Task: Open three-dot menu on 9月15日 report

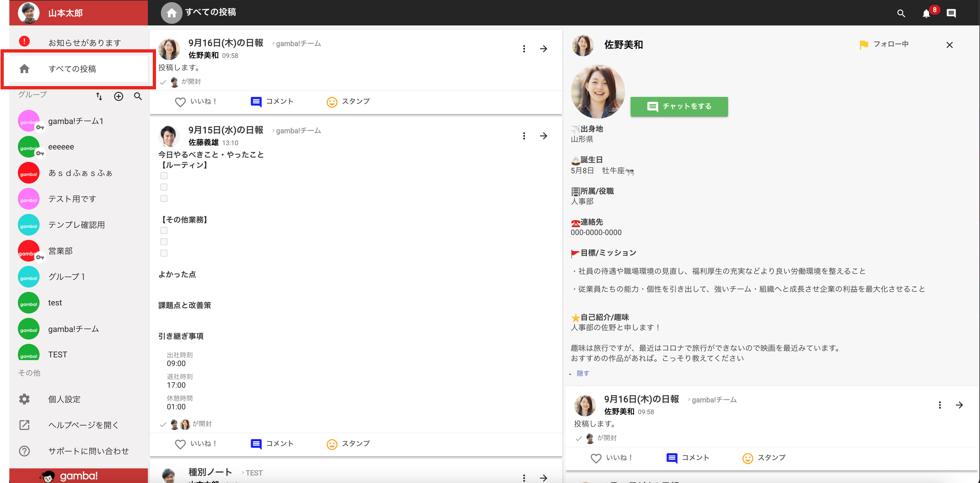Action: [x=524, y=136]
